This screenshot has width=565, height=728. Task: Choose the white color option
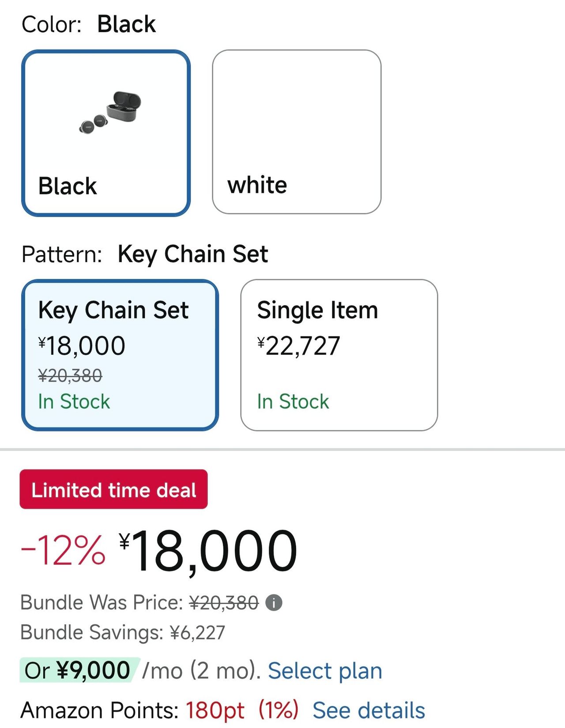click(x=297, y=132)
